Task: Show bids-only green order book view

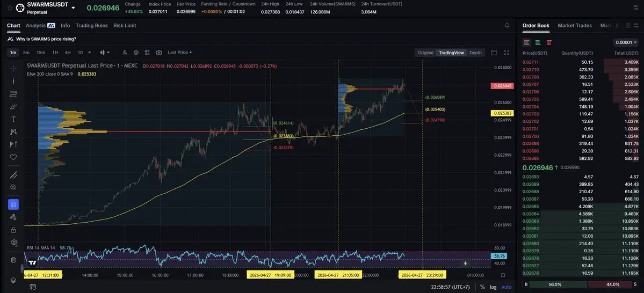Action: pyautogui.click(x=538, y=43)
